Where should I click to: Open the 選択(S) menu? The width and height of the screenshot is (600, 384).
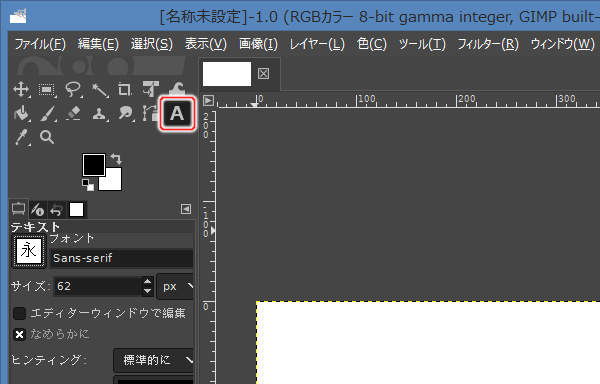[152, 44]
